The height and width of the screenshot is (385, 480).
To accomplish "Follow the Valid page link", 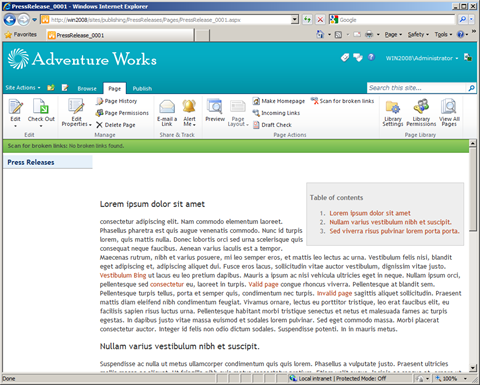I will click(263, 284).
